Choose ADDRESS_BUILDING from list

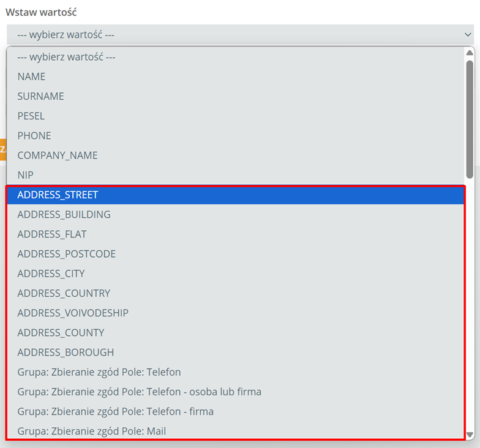coord(64,214)
